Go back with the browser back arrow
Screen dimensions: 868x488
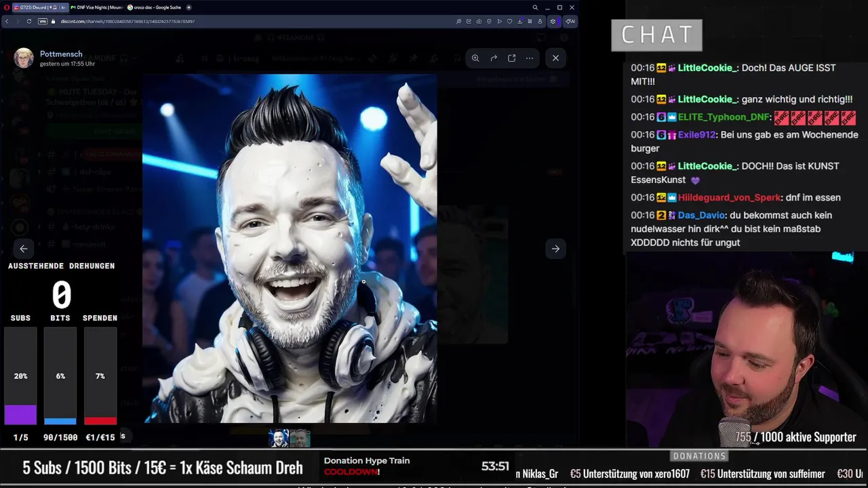7,21
